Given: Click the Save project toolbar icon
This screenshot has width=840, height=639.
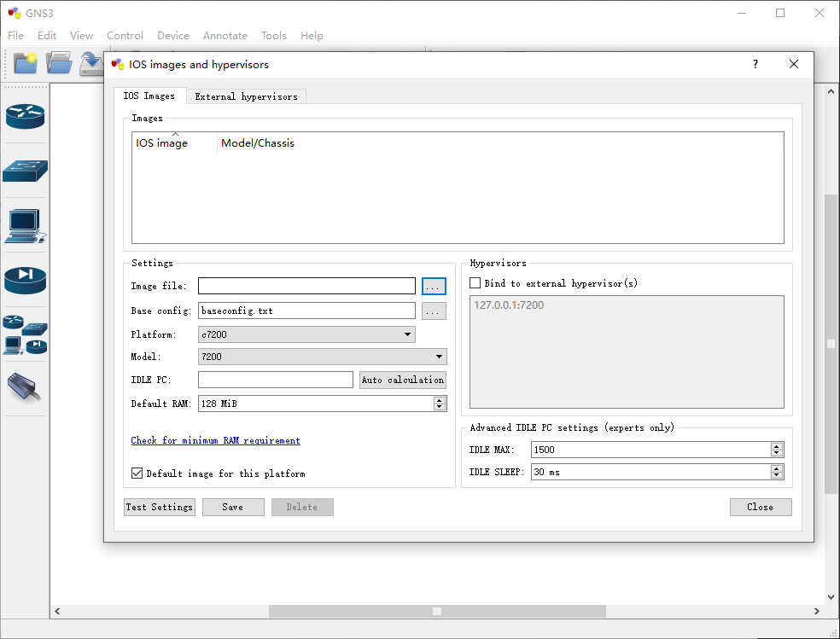Looking at the screenshot, I should (x=91, y=63).
